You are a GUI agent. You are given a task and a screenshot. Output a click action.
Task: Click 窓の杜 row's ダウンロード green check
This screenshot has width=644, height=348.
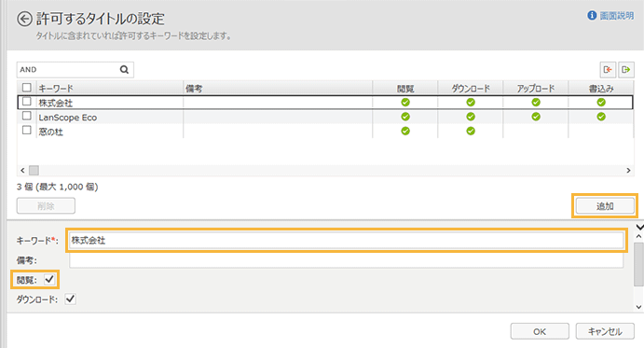(471, 132)
